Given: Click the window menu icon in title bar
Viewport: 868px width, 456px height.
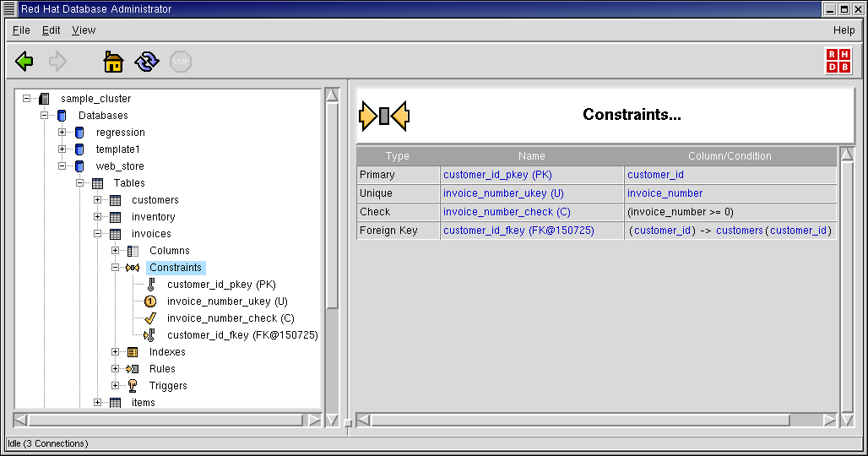Looking at the screenshot, I should (x=8, y=8).
